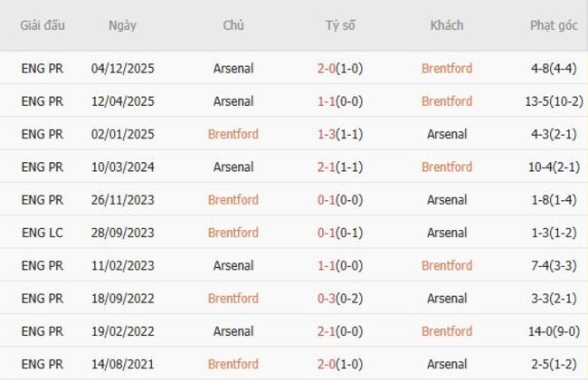Click the "Ngày" column header
The height and width of the screenshot is (382, 588).
click(122, 25)
